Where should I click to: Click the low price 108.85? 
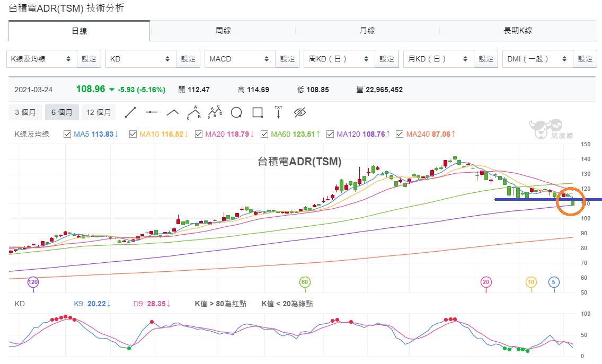(x=317, y=90)
